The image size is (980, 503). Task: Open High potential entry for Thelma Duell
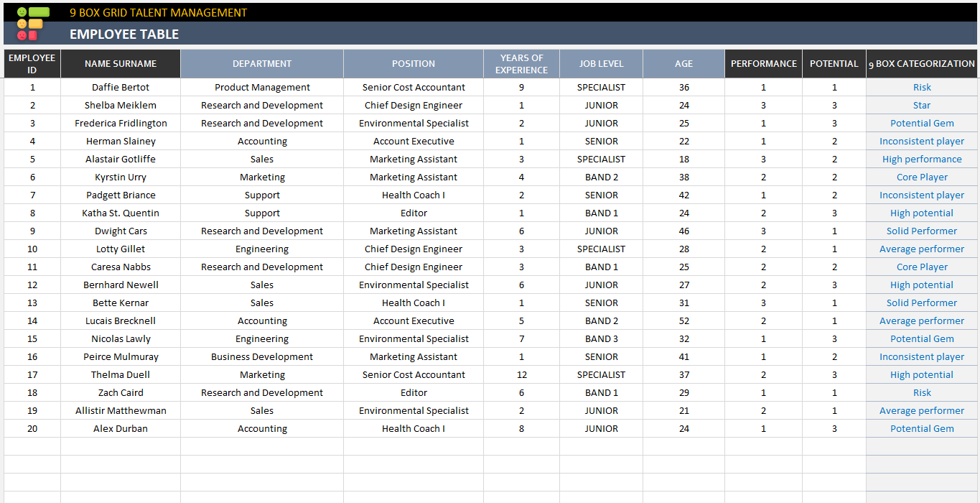click(x=921, y=374)
